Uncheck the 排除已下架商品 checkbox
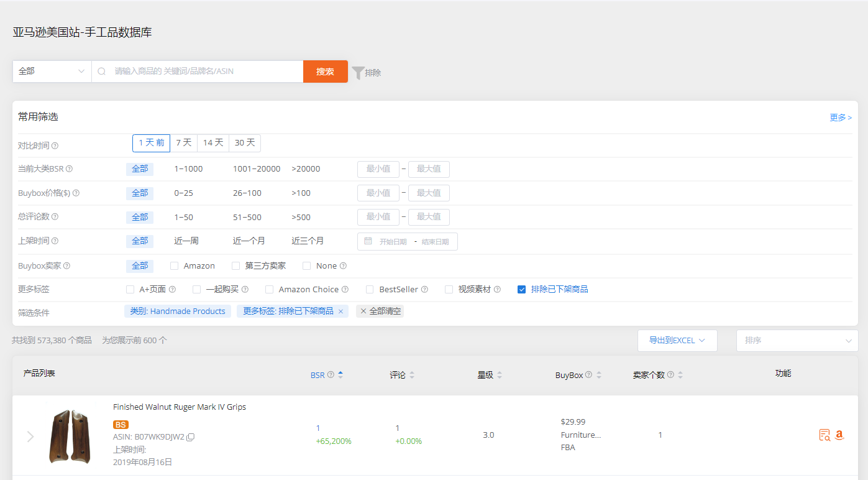868x480 pixels. click(x=521, y=288)
